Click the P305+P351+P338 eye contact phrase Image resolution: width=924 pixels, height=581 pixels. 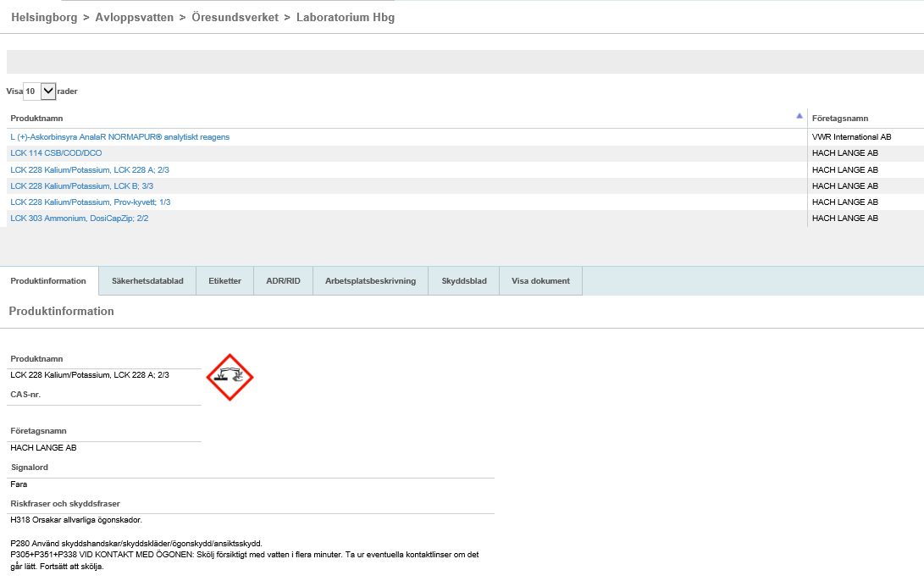245,561
